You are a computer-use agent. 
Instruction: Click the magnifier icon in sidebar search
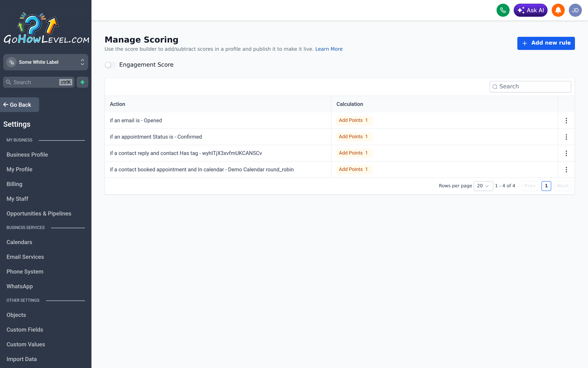tap(9, 82)
